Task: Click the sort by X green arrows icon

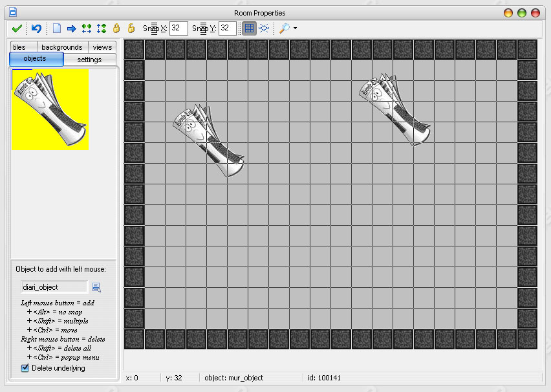Action: pos(87,28)
